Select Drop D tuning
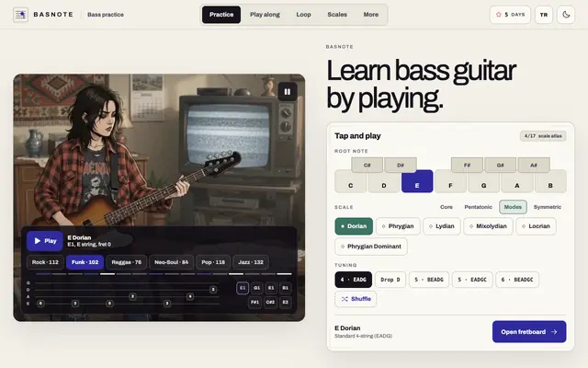Screen dimensions: 588x368 390,280
